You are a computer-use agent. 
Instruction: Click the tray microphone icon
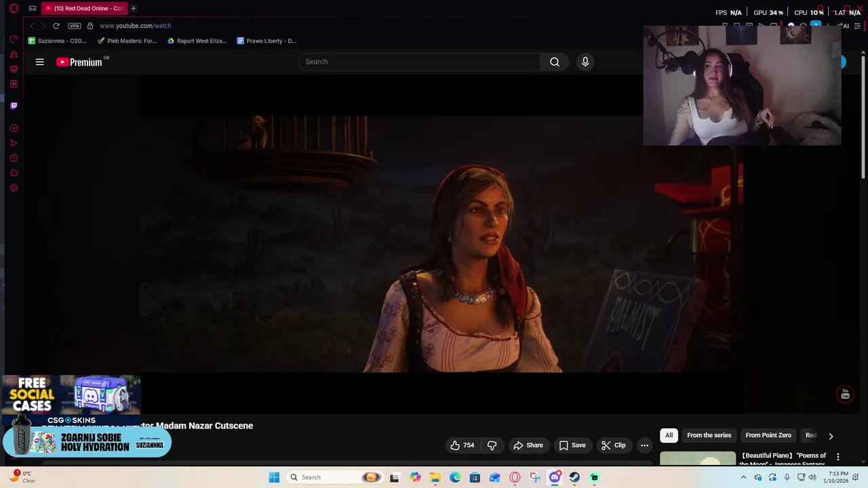point(787,477)
